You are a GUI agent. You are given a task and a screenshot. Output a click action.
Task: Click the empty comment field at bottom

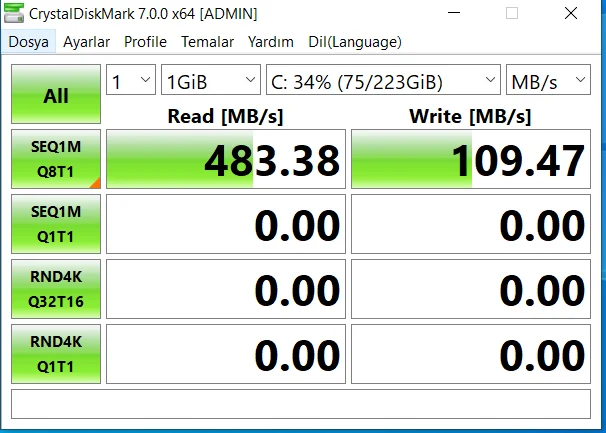[x=301, y=404]
